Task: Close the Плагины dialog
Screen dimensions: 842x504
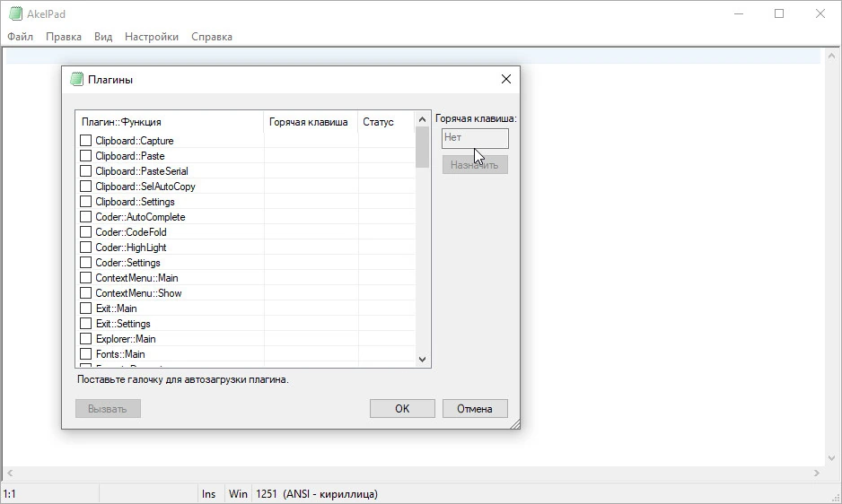Action: [506, 80]
